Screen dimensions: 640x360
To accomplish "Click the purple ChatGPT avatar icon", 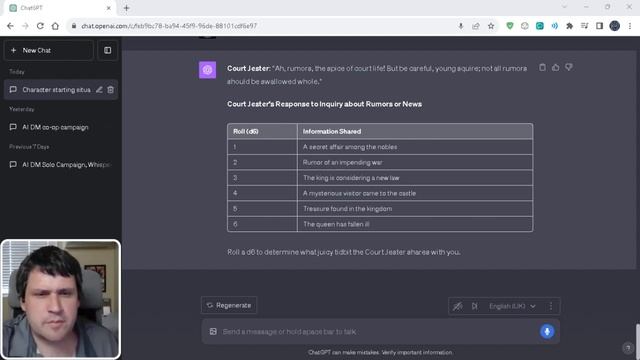I will pyautogui.click(x=207, y=70).
